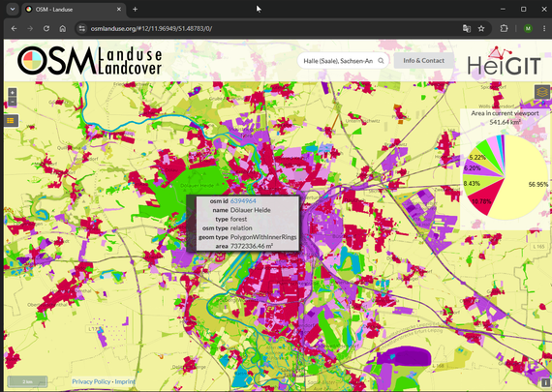Go forward in browser history

click(x=30, y=28)
